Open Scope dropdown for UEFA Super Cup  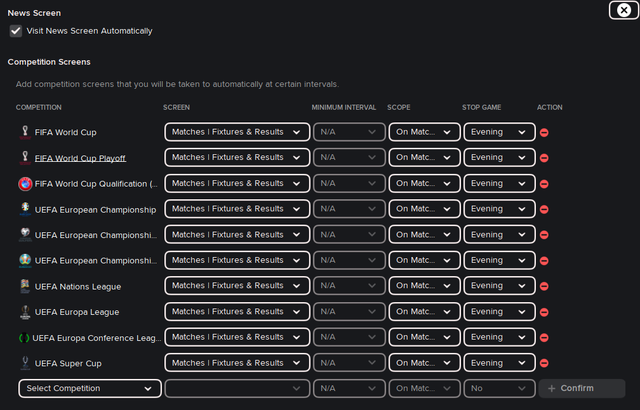424,363
